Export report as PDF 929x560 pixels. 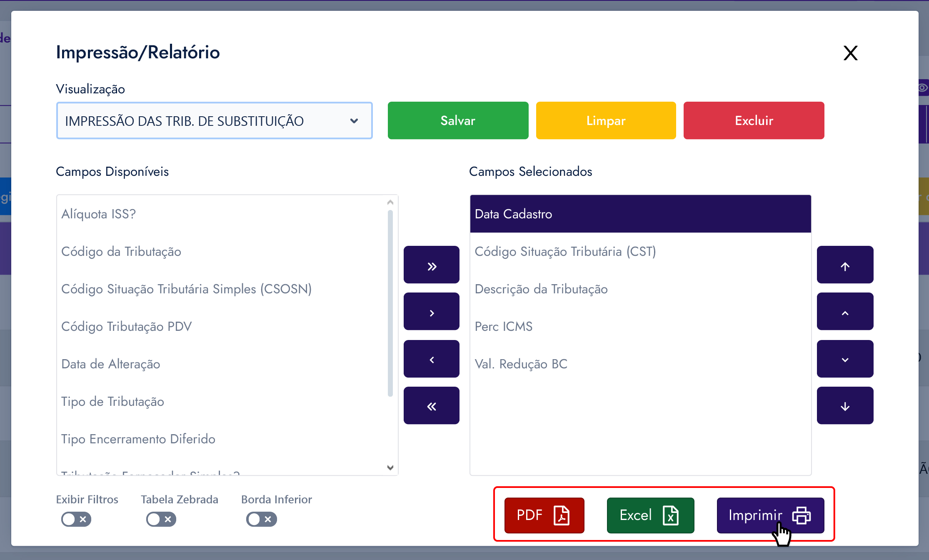544,515
